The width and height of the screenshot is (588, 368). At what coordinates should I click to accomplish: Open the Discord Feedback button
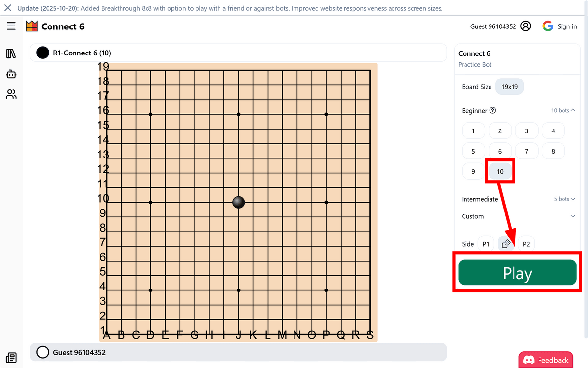click(546, 360)
